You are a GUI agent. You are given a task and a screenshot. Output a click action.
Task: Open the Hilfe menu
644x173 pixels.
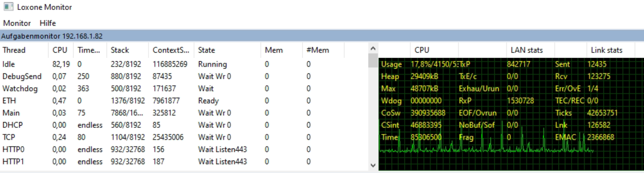tap(47, 23)
